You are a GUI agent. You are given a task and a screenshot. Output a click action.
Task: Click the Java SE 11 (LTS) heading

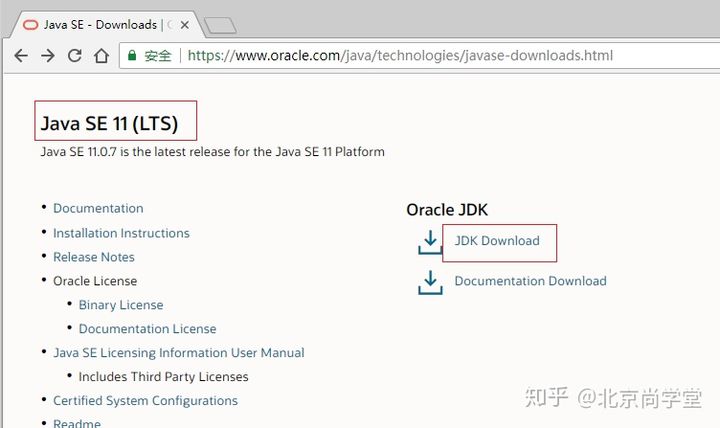(x=109, y=123)
